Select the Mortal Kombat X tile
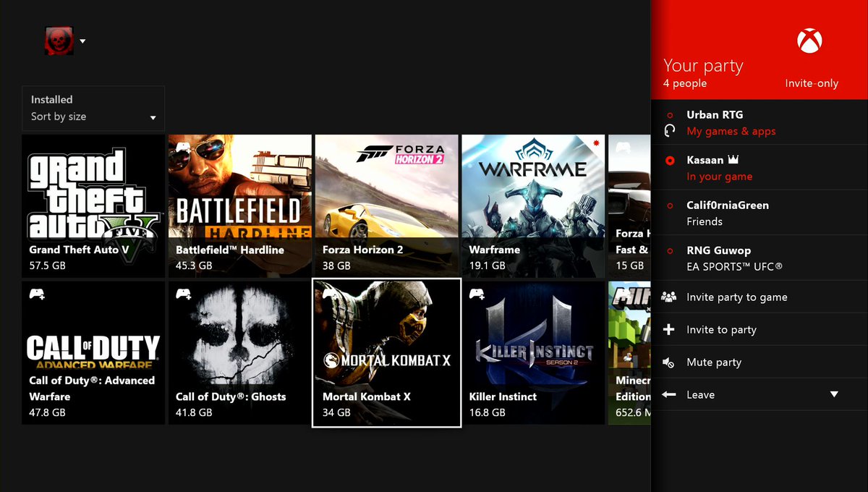The image size is (868, 492). pyautogui.click(x=386, y=352)
